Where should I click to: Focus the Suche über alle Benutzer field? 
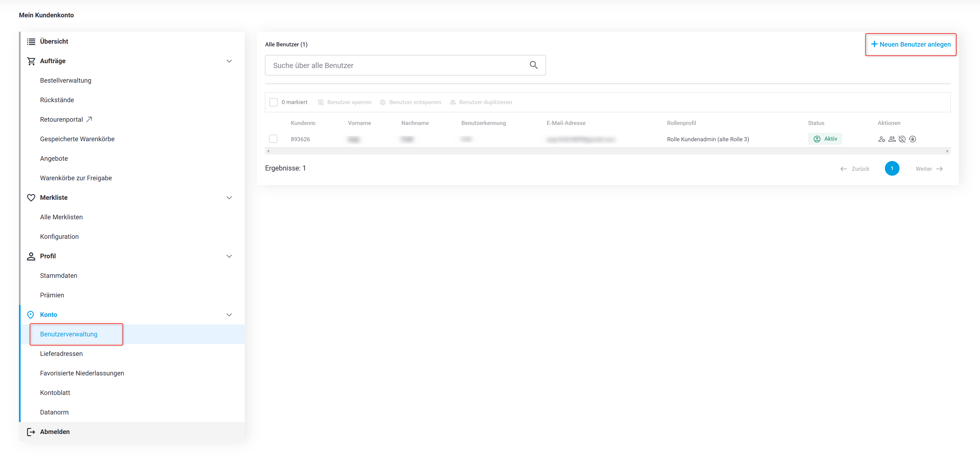tap(396, 65)
